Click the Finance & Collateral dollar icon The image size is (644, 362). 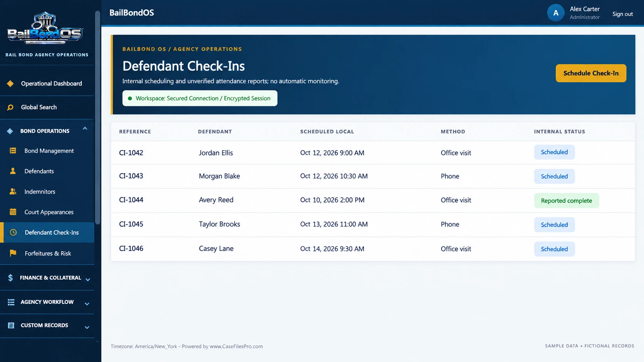pos(10,278)
